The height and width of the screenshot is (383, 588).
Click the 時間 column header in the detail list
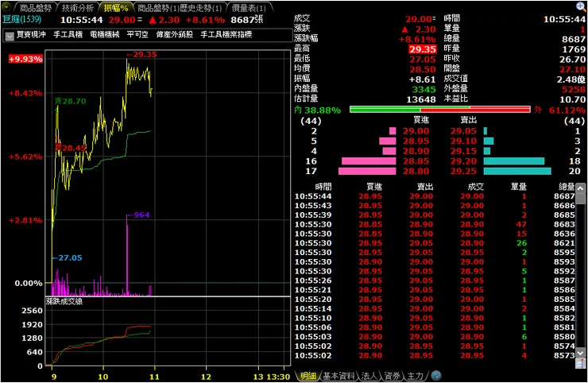pos(323,187)
